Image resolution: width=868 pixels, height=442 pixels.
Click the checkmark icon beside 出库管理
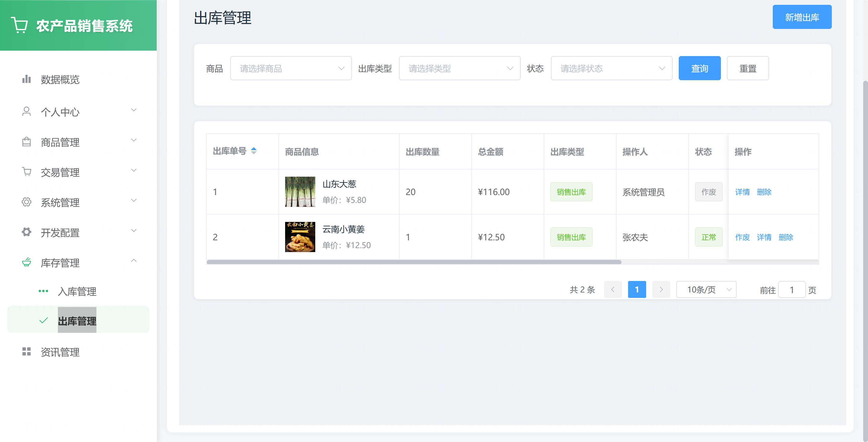[43, 320]
